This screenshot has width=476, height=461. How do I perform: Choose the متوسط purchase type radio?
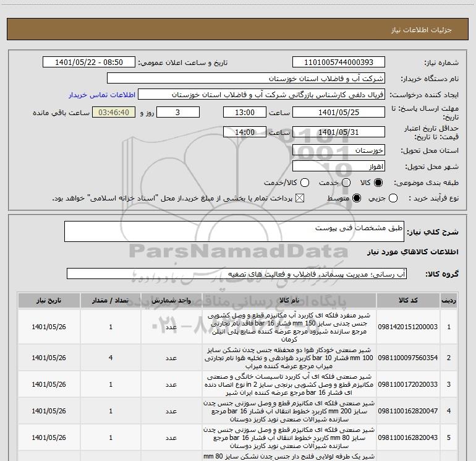tap(357, 198)
